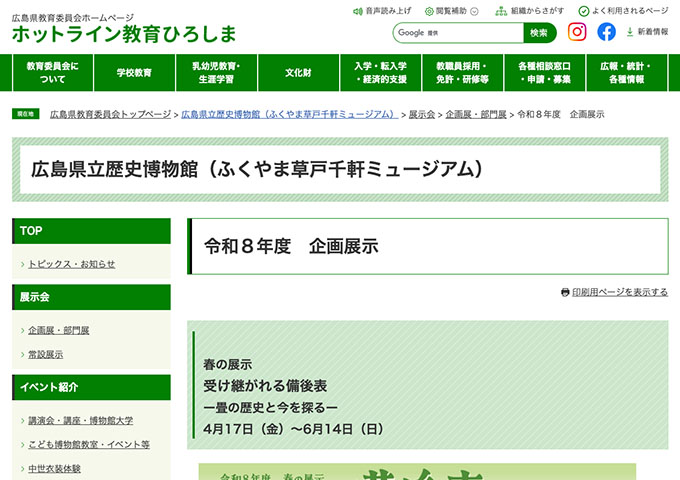
Task: Open こども博物館教室・イベント等 sidebar link
Action: pos(89,444)
